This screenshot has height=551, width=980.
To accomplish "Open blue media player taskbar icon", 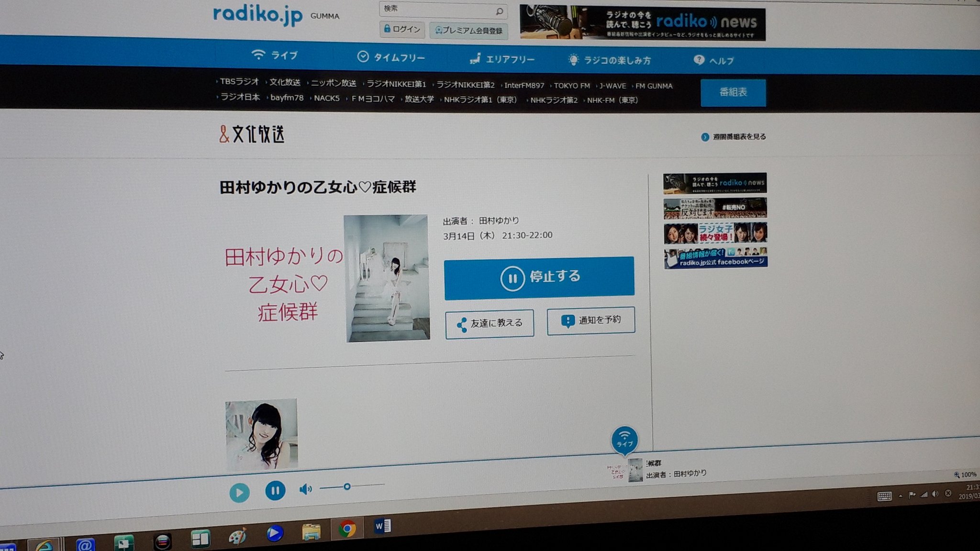I will point(274,533).
